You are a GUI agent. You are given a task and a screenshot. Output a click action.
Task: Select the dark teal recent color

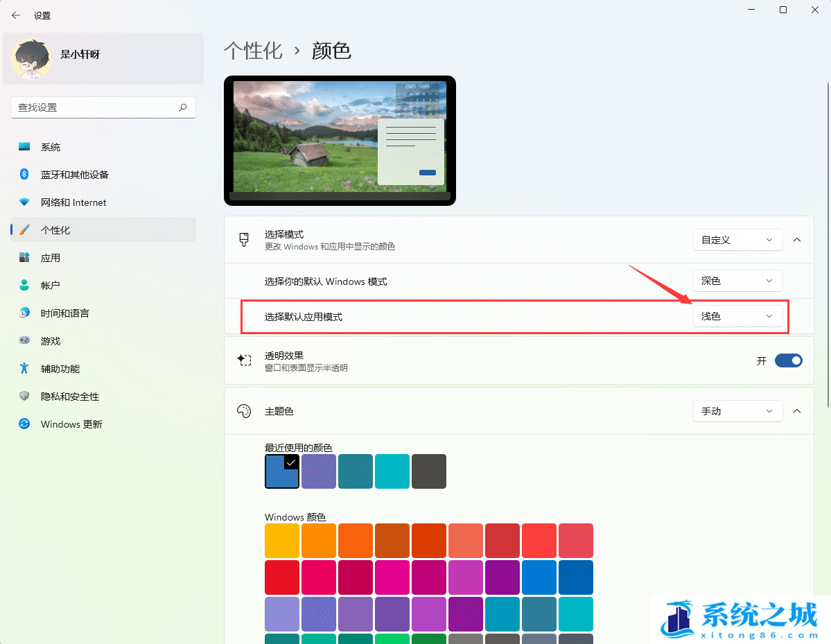tap(356, 471)
